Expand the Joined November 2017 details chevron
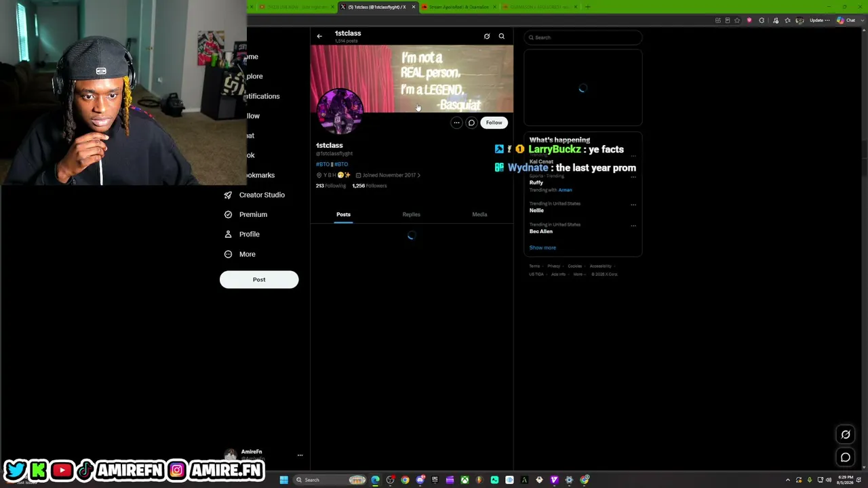The height and width of the screenshot is (488, 868). (418, 175)
